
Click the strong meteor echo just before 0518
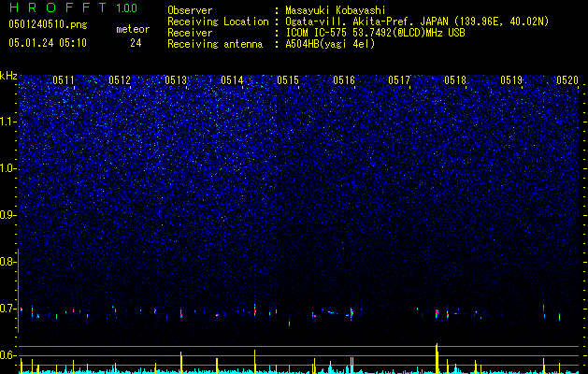tap(437, 313)
